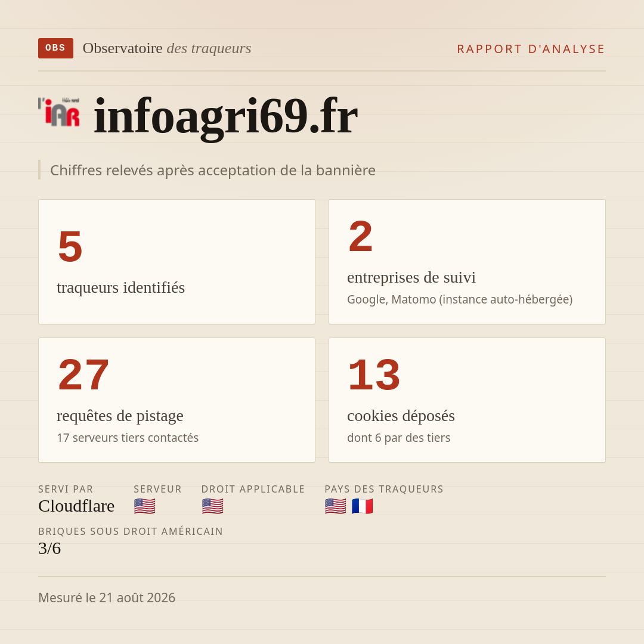Click the traqueurs identifiés label
This screenshot has width=644, height=644.
coord(120,287)
